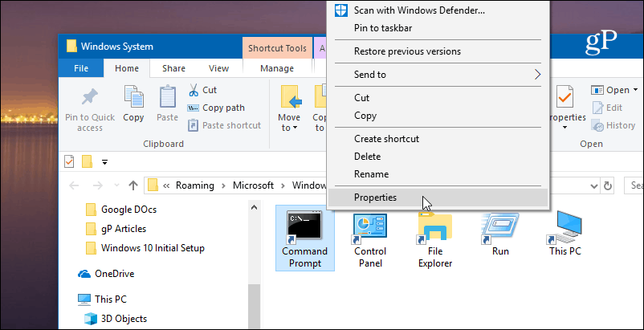The width and height of the screenshot is (644, 330).
Task: Select the Control Panel shortcut
Action: coord(370,239)
